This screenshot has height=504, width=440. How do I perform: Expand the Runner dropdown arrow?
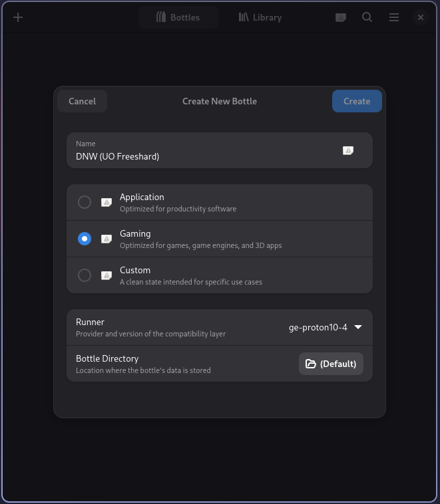pos(358,327)
